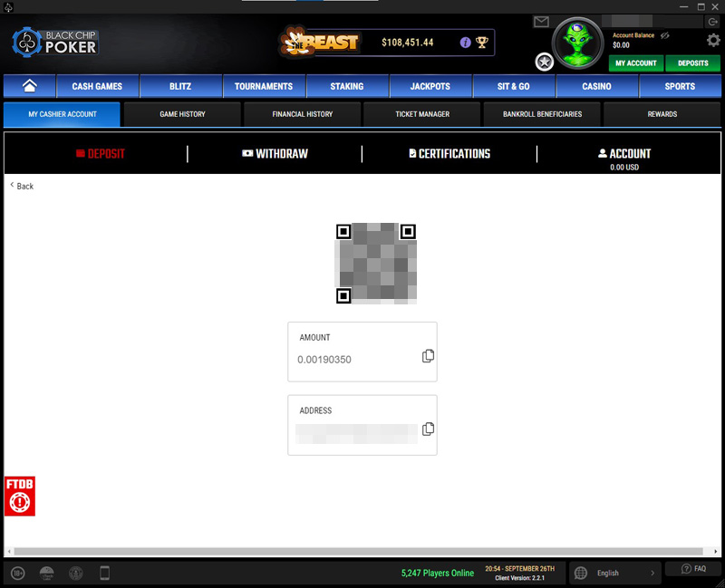Open Bankroll Beneficiaries tab
Image resolution: width=725 pixels, height=588 pixels.
[542, 114]
